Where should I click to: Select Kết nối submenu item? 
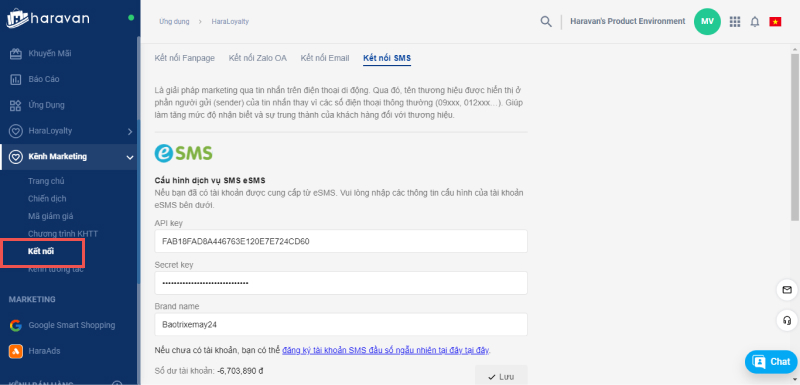point(41,251)
